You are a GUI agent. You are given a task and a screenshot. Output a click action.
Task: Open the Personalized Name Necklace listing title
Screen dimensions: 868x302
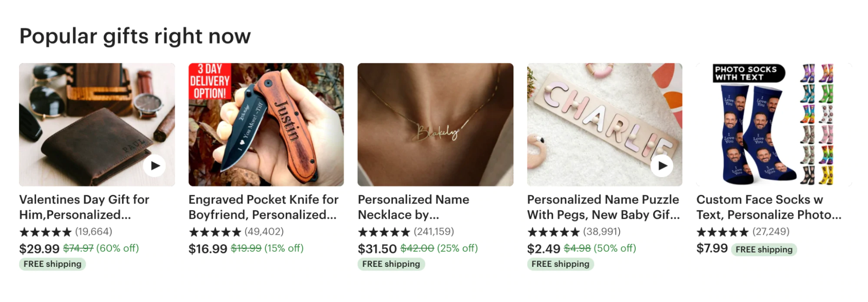pyautogui.click(x=413, y=207)
